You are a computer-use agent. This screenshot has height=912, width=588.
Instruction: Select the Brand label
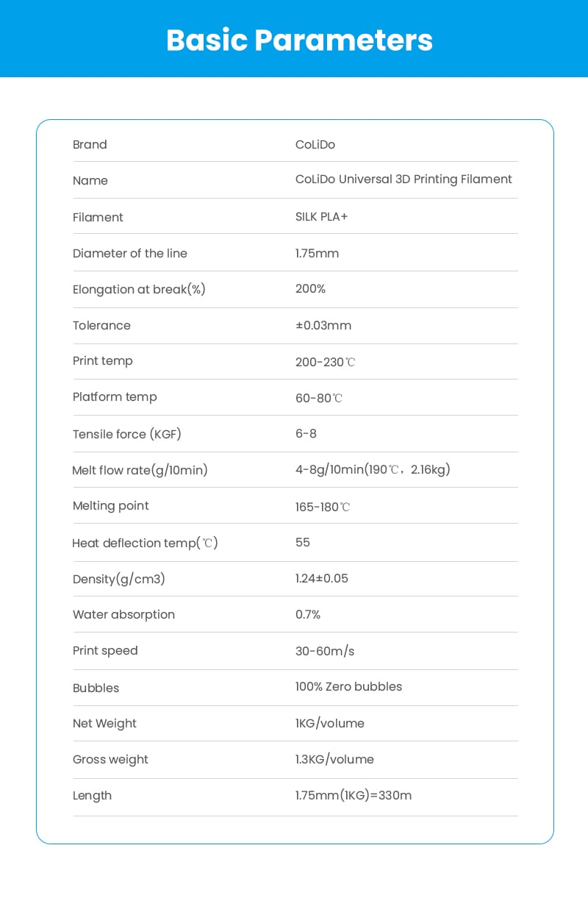tap(90, 145)
